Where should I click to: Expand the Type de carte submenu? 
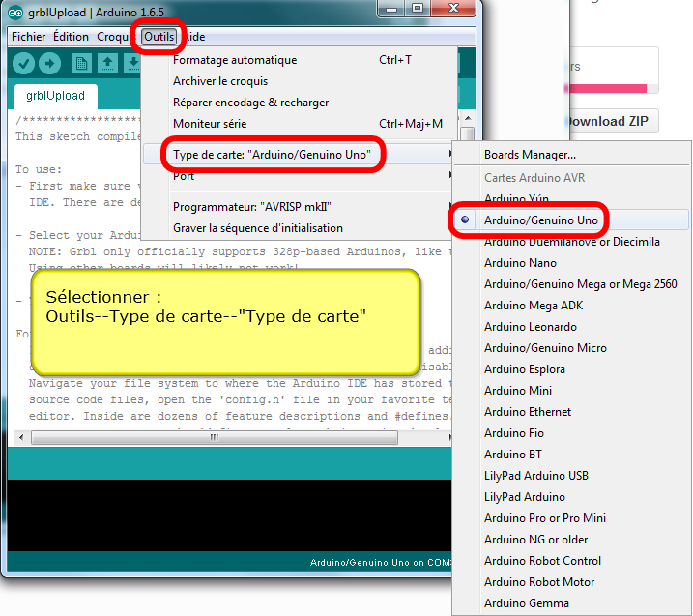(271, 155)
